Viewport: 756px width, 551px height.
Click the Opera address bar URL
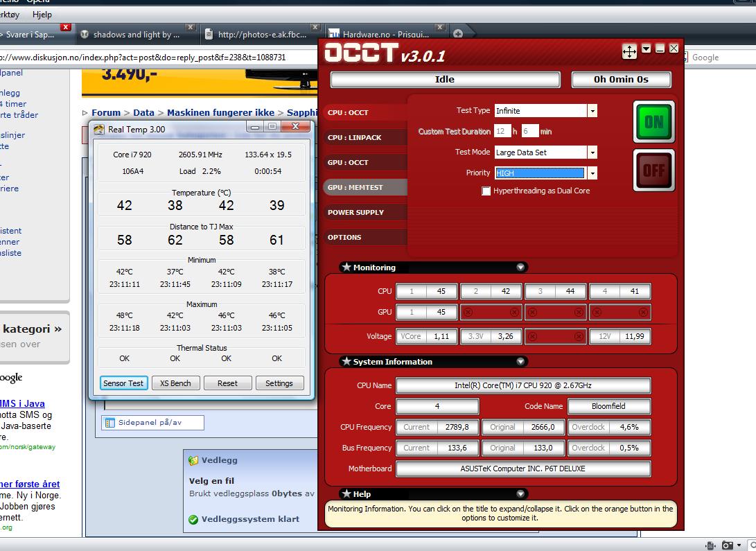point(145,58)
